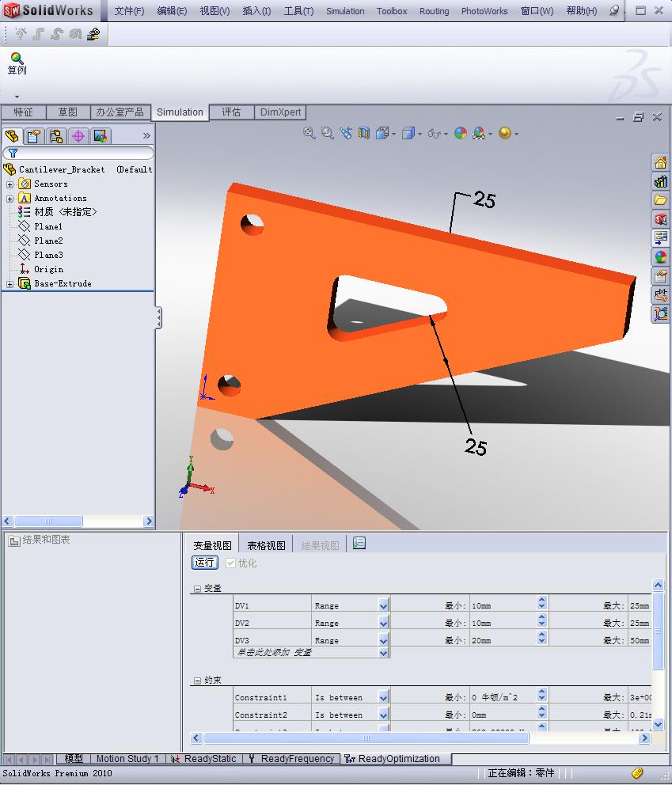Viewport: 672px width, 785px height.
Task: Open the PropertyManager tab icon
Action: 34,135
